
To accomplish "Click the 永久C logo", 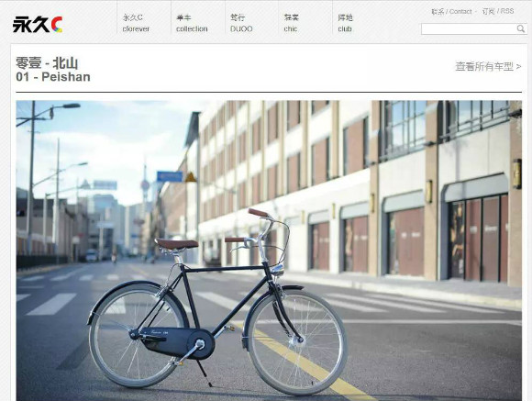I will click(x=38, y=25).
